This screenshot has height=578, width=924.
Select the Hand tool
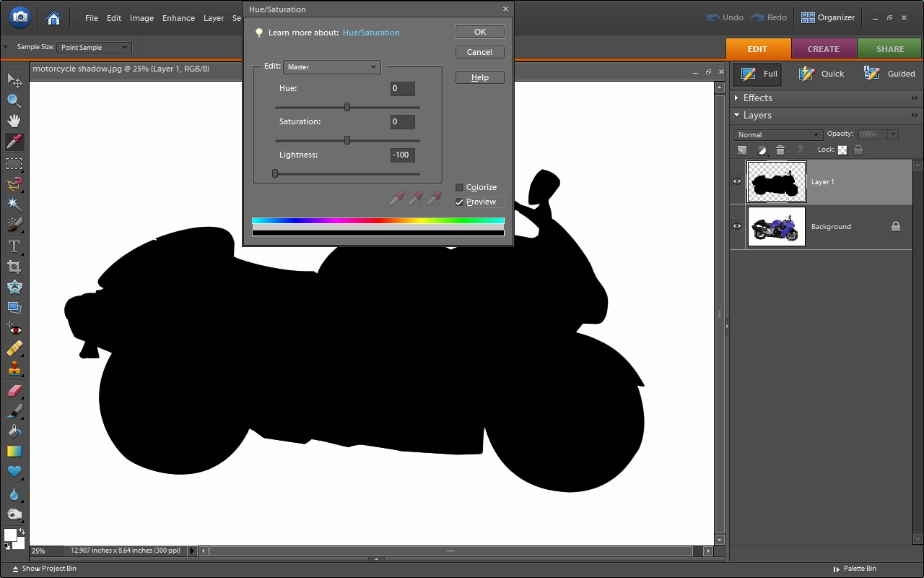(14, 121)
